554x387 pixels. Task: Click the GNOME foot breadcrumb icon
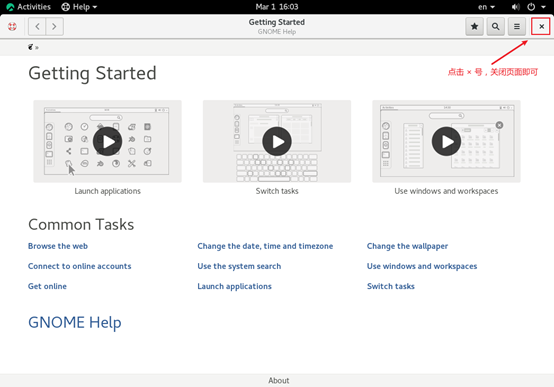pyautogui.click(x=31, y=47)
